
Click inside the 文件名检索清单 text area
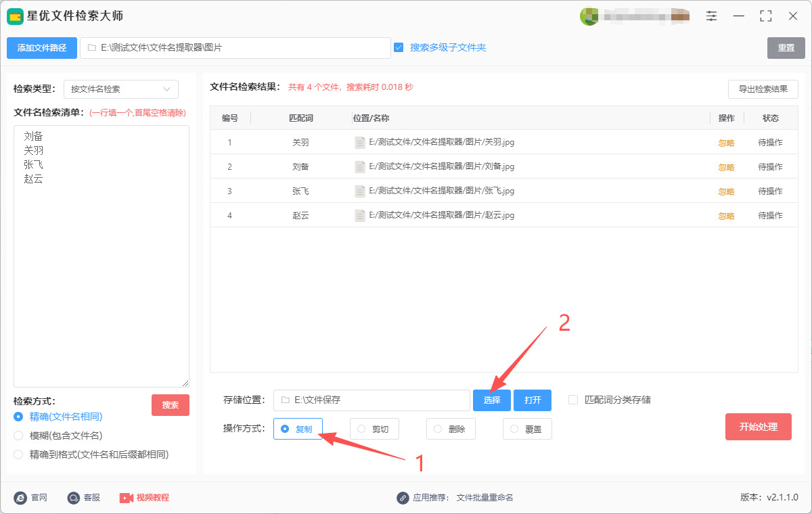[x=101, y=256]
